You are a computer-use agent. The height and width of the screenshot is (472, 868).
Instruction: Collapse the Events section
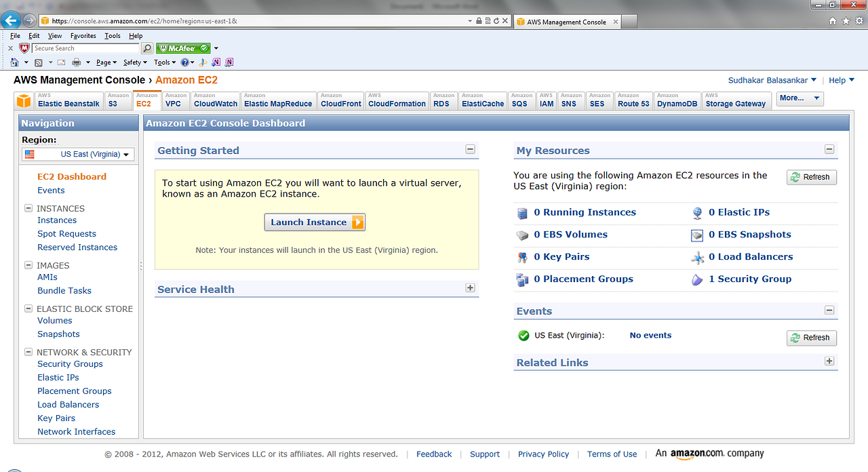coord(829,310)
